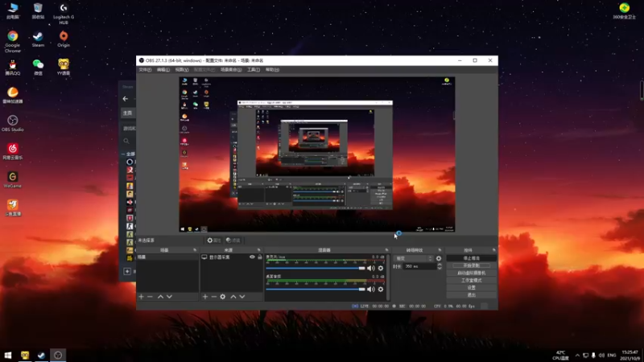
Task: Click the OBS preview canvas
Action: pos(316,154)
